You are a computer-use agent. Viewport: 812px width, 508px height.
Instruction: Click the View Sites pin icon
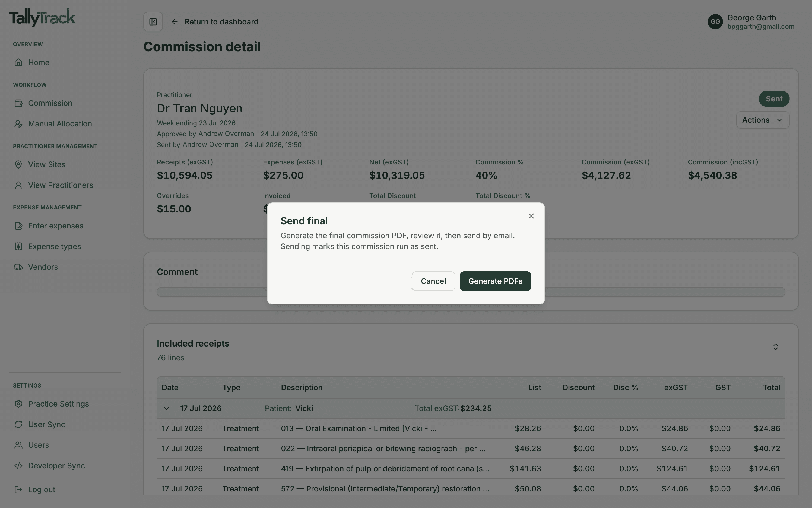(18, 165)
